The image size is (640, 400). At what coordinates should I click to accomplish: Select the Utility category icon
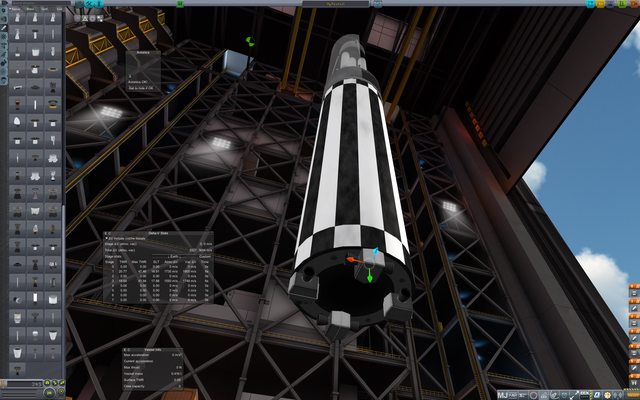tap(4, 62)
